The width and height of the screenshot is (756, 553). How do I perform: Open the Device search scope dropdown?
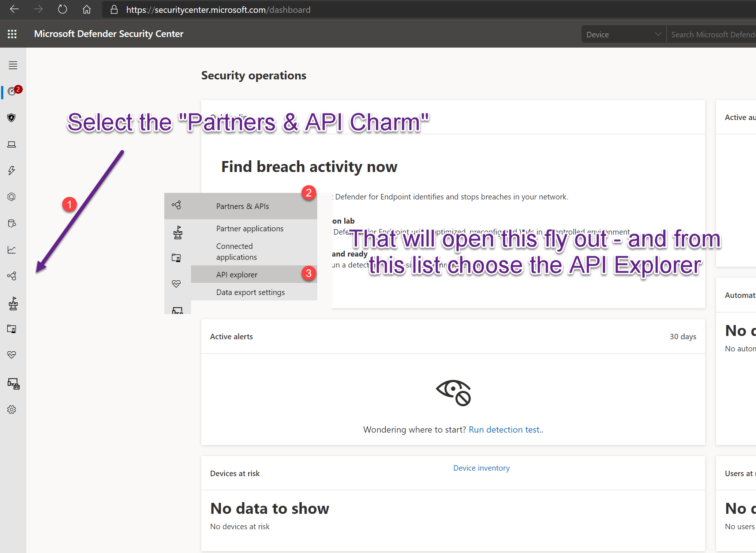(x=623, y=34)
